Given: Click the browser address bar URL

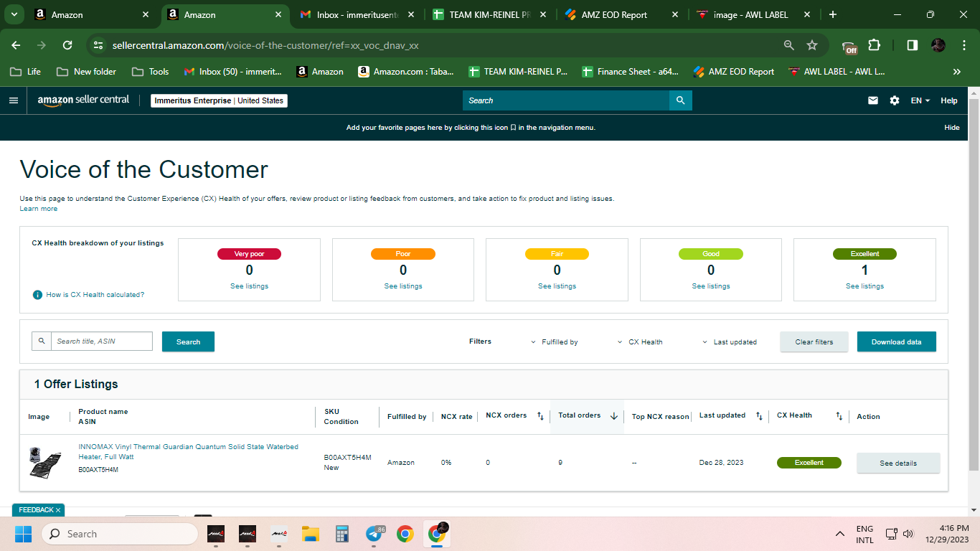Looking at the screenshot, I should pos(265,45).
